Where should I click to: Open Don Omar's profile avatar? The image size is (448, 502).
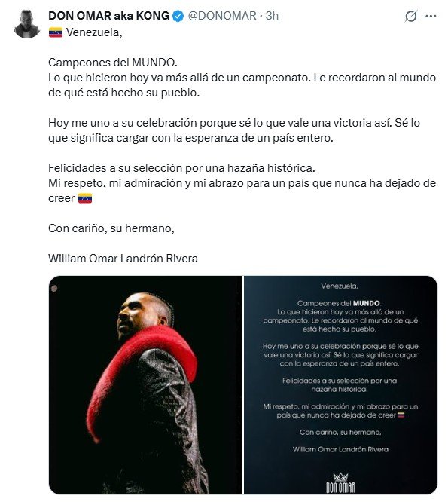(26, 24)
